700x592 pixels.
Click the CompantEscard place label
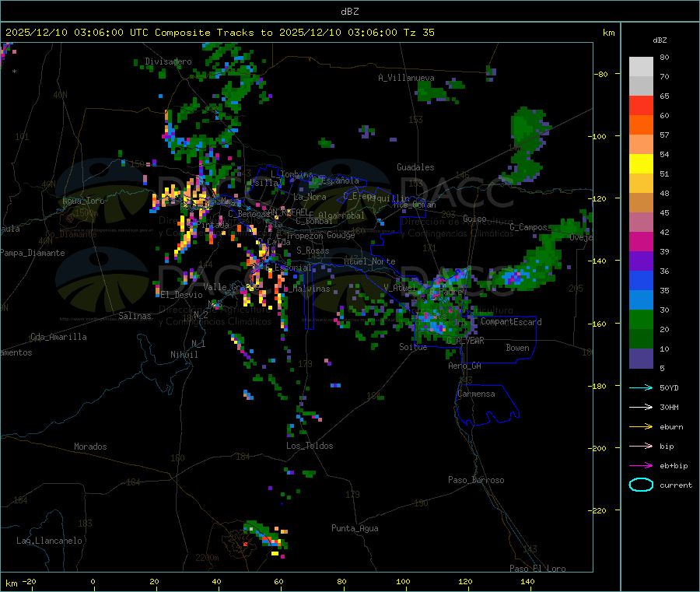point(511,322)
